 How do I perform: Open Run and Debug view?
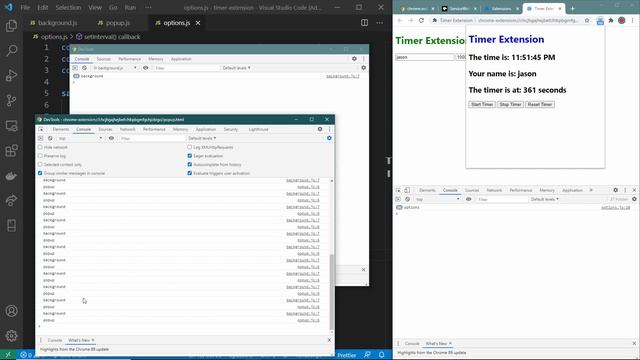[x=11, y=76]
